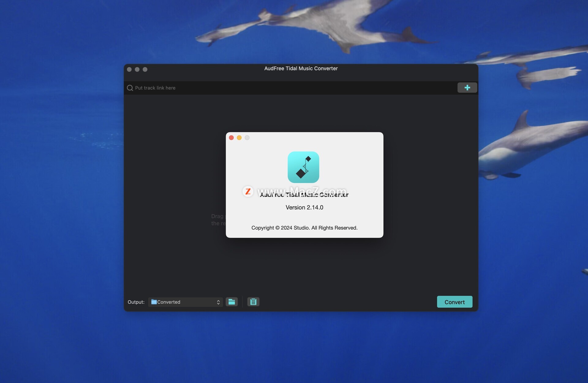Open the Converted output folder dropdown
The image size is (588, 383).
coord(184,302)
